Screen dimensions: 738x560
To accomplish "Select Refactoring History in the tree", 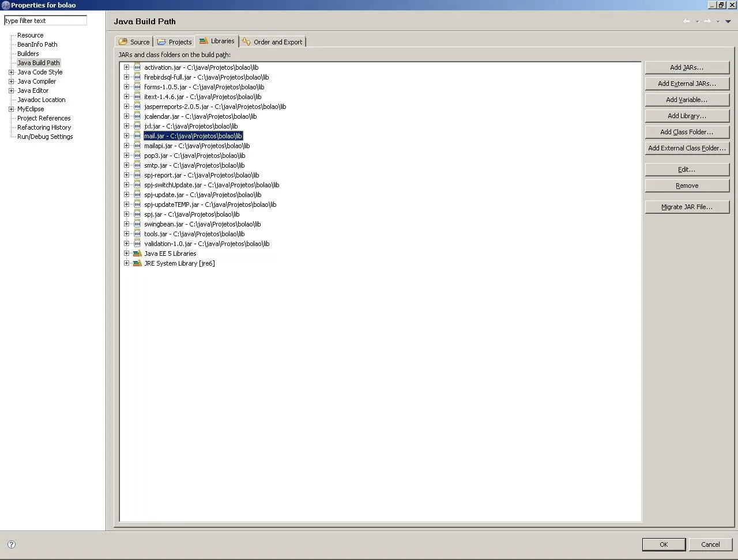I will click(44, 127).
